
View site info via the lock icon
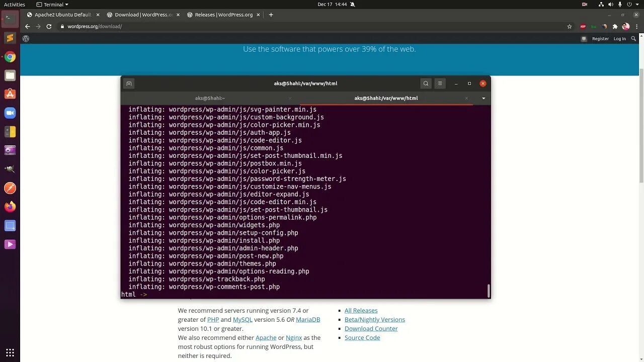tap(62, 26)
